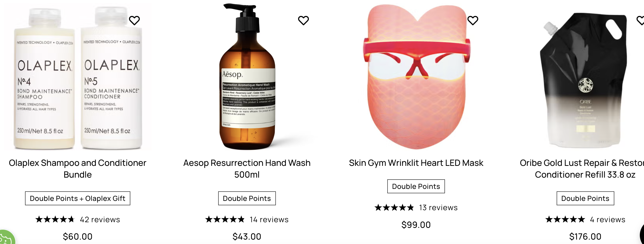This screenshot has width=644, height=244.
Task: View the 13 reviews for LED mask
Action: click(438, 207)
